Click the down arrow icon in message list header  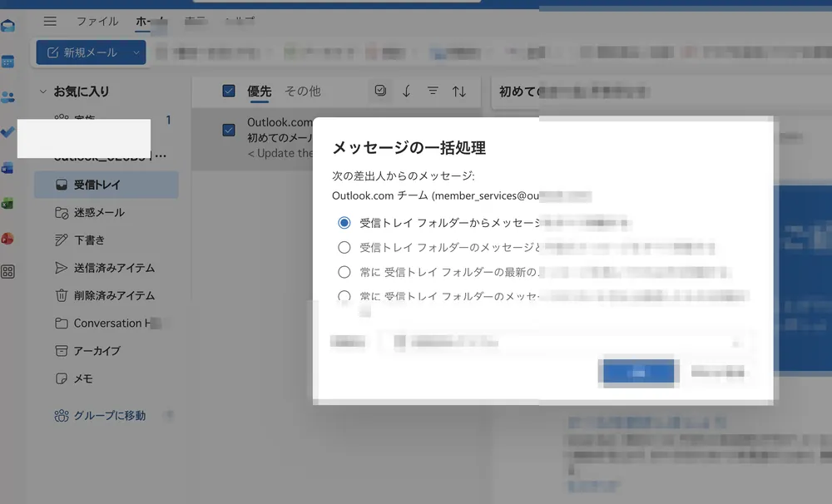pos(407,91)
